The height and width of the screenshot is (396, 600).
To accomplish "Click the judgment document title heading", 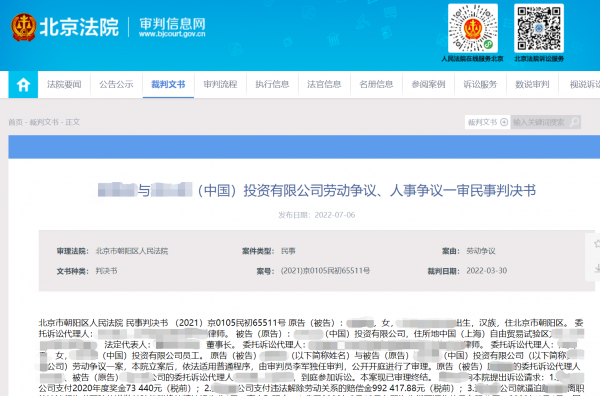I will click(316, 190).
